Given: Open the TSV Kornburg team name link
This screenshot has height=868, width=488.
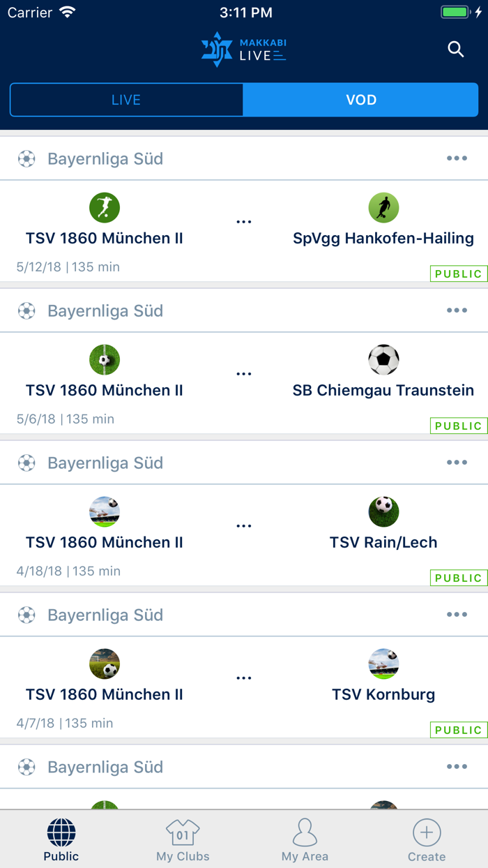Looking at the screenshot, I should click(383, 694).
